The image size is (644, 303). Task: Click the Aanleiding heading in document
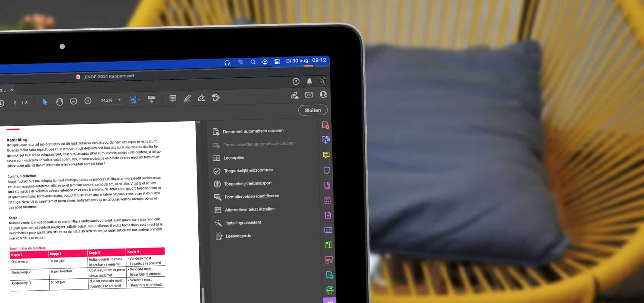17,140
